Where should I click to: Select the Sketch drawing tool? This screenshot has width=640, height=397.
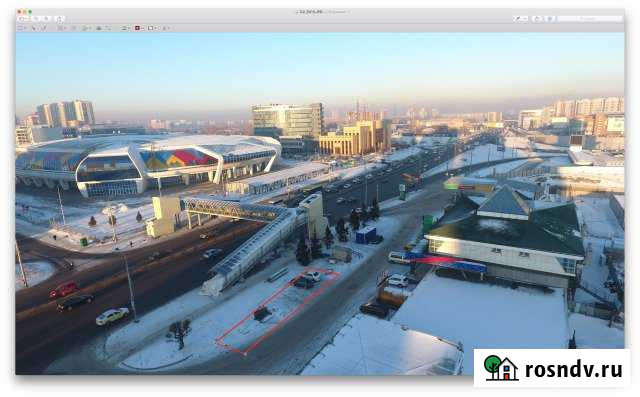(x=43, y=28)
